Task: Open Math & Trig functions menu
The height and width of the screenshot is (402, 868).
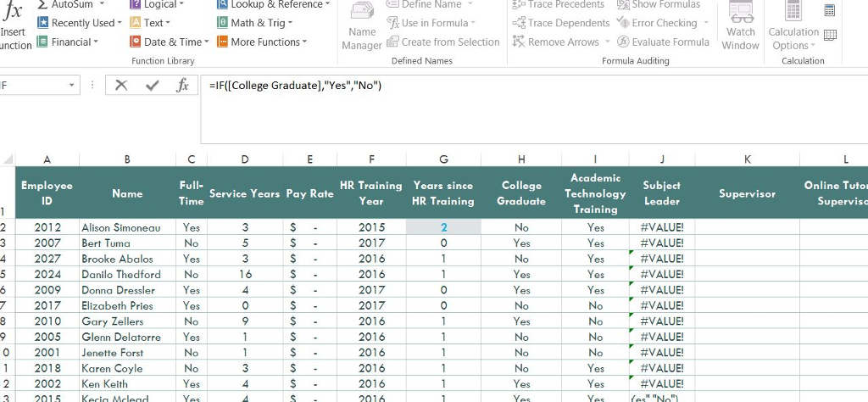Action: tap(254, 23)
